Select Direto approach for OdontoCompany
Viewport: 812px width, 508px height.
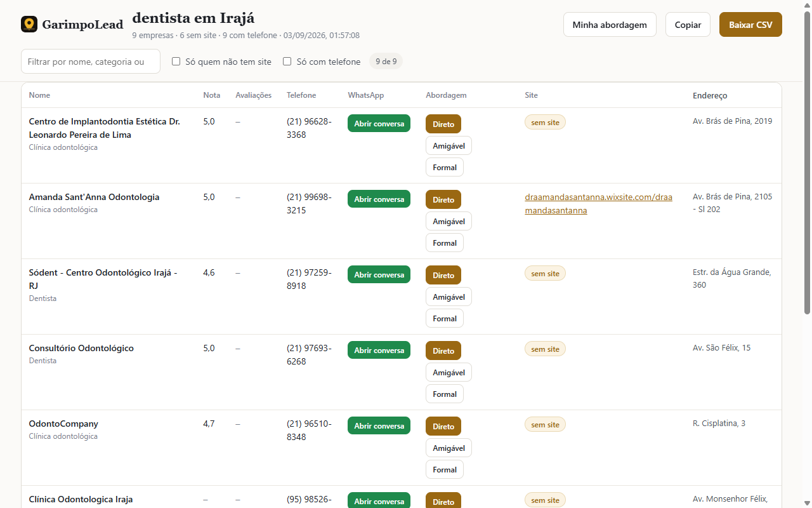[x=443, y=426]
